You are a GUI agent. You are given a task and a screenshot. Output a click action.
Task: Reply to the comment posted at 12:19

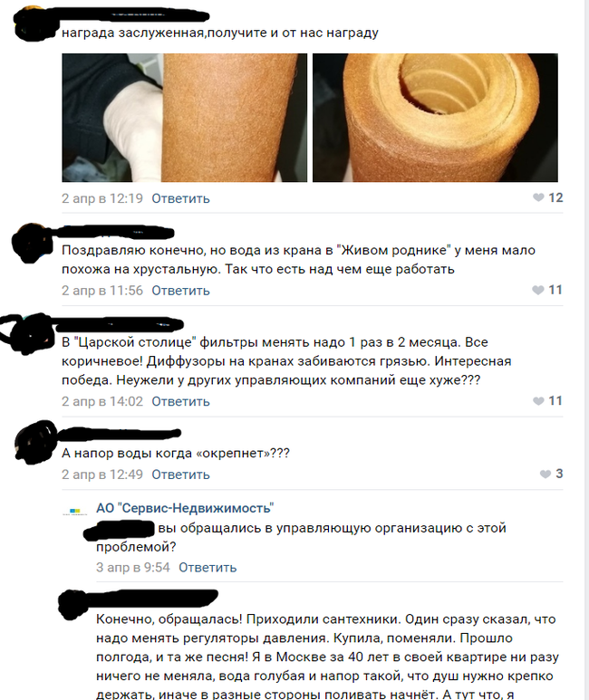point(180,198)
